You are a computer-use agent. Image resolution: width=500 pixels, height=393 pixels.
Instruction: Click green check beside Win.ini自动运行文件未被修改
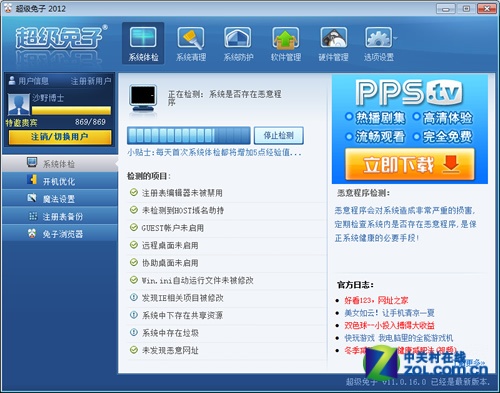134,280
